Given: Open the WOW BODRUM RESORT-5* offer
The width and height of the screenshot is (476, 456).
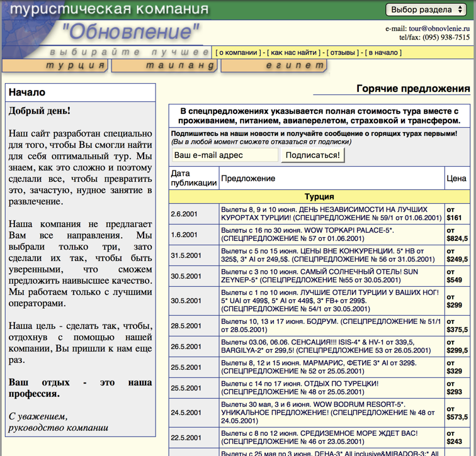Looking at the screenshot, I should click(x=328, y=413).
